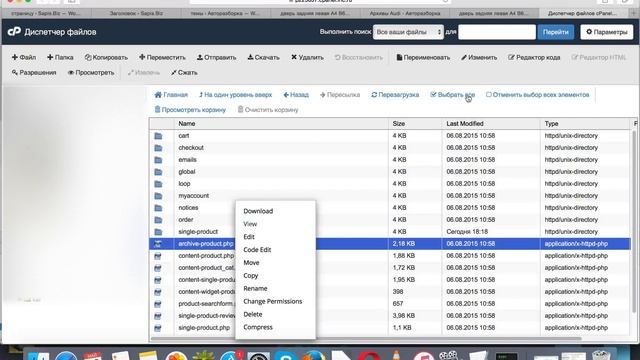Image resolution: width=640 pixels, height=360 pixels.
Task: Choose Edit in the context menu
Action: [x=249, y=237]
